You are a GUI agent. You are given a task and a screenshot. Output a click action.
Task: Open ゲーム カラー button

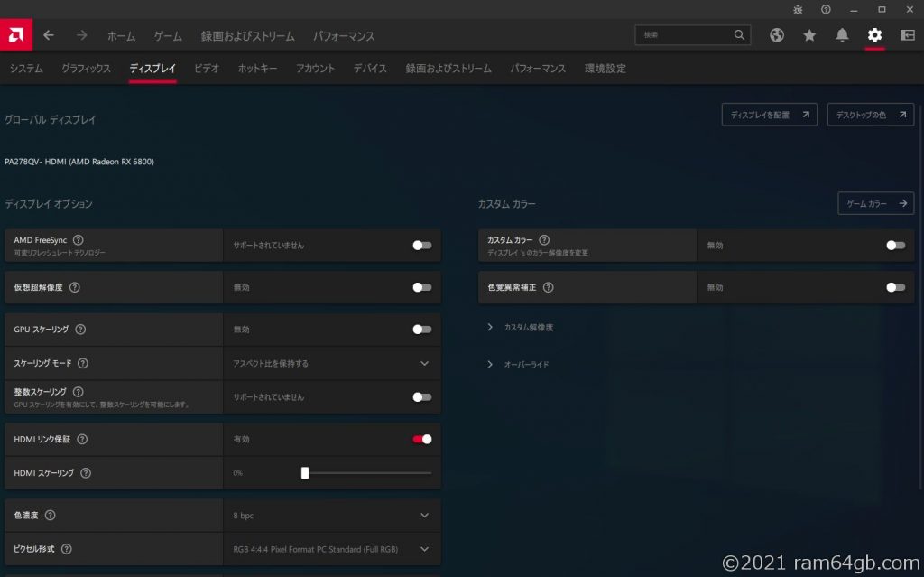coord(875,203)
